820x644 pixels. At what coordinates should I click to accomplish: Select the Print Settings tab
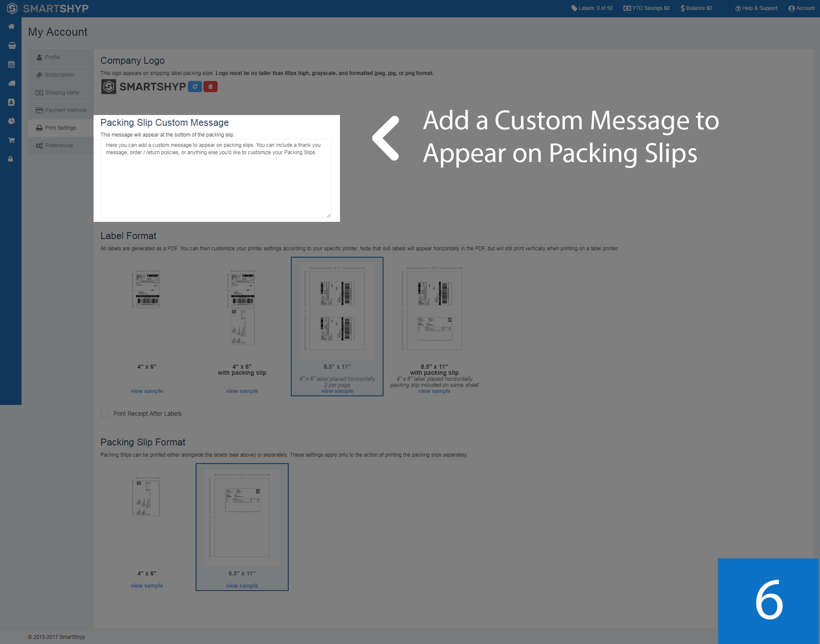point(61,128)
